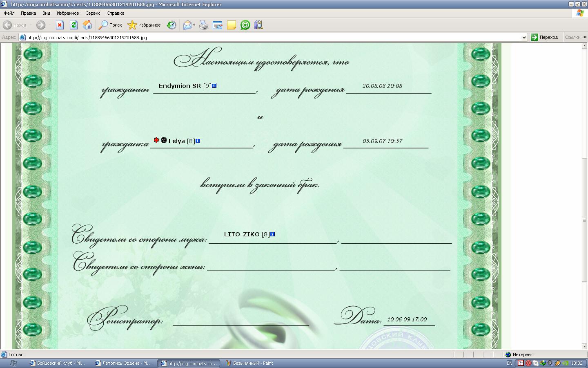The width and height of the screenshot is (588, 368).
Task: Open the Mail envelope icon
Action: pos(187,25)
